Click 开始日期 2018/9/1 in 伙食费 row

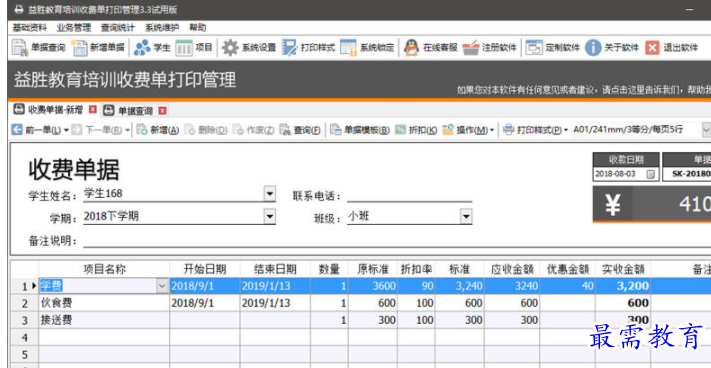(205, 303)
